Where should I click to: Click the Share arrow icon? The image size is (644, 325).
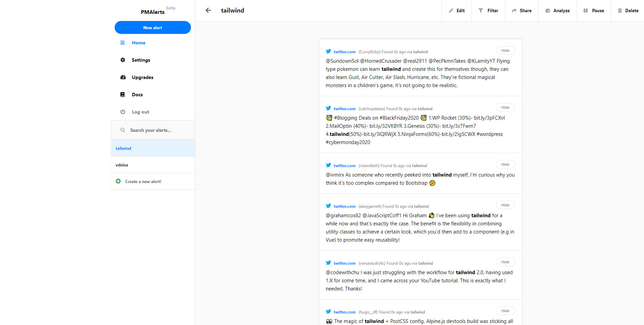(514, 11)
